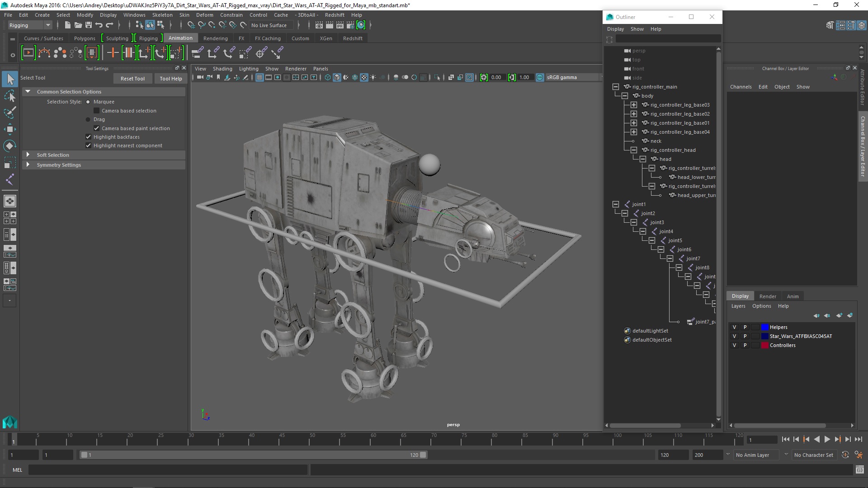The width and height of the screenshot is (868, 488).
Task: Click the Playblast shelf icon
Action: (x=28, y=53)
